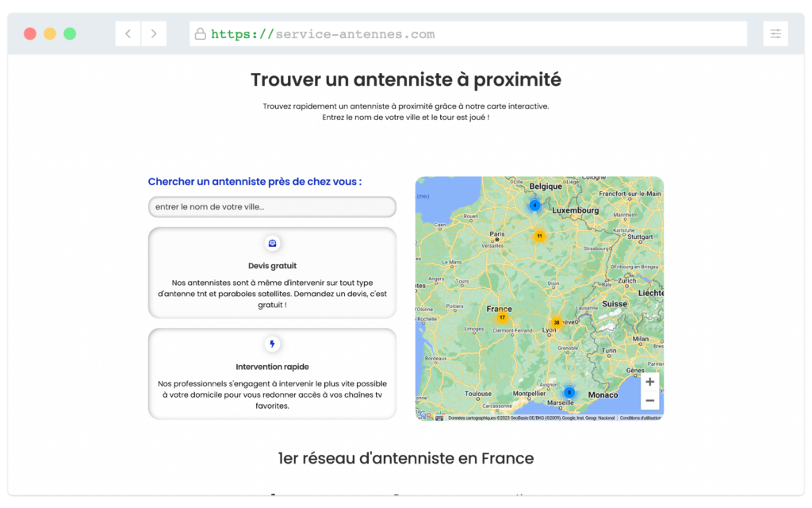Click the Chercher un antenniste près de chez vous label
The height and width of the screenshot is (508, 812).
(x=255, y=182)
